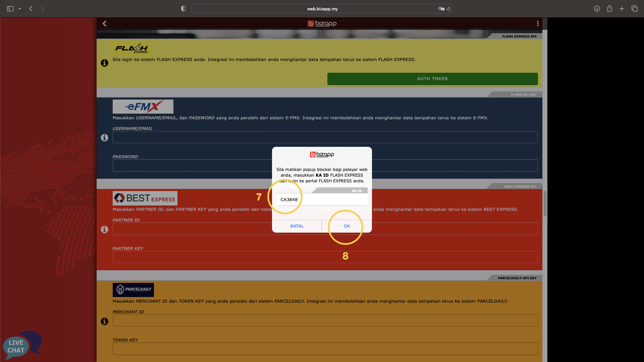Viewport: 644px width, 362px height.
Task: Click the Flash Express info icon
Action: click(x=105, y=63)
